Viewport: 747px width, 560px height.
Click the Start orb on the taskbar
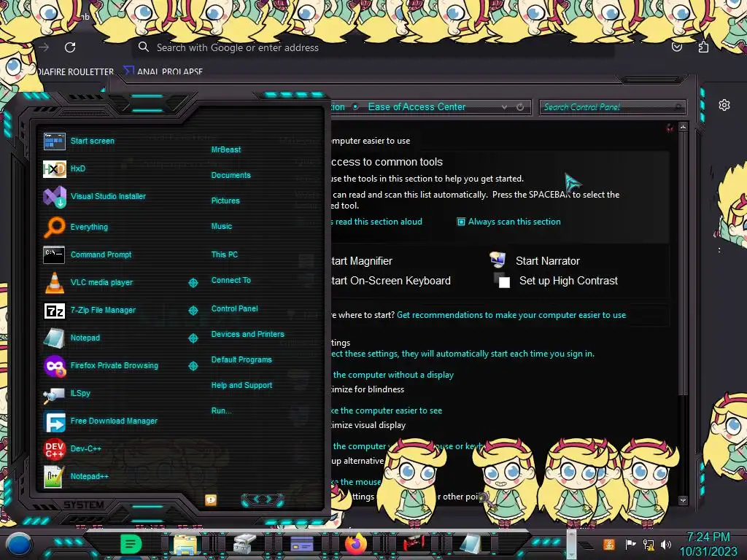(x=20, y=545)
